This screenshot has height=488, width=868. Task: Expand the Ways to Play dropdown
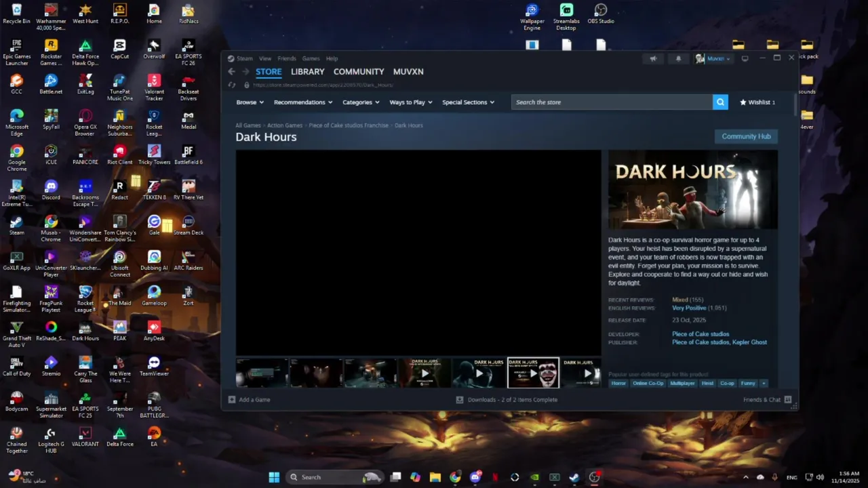coord(411,102)
